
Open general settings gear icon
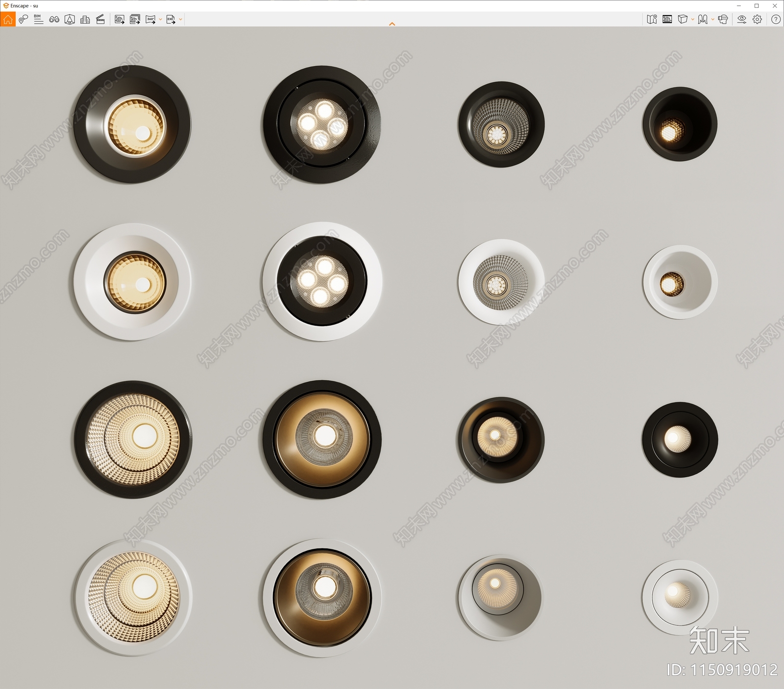(x=758, y=19)
